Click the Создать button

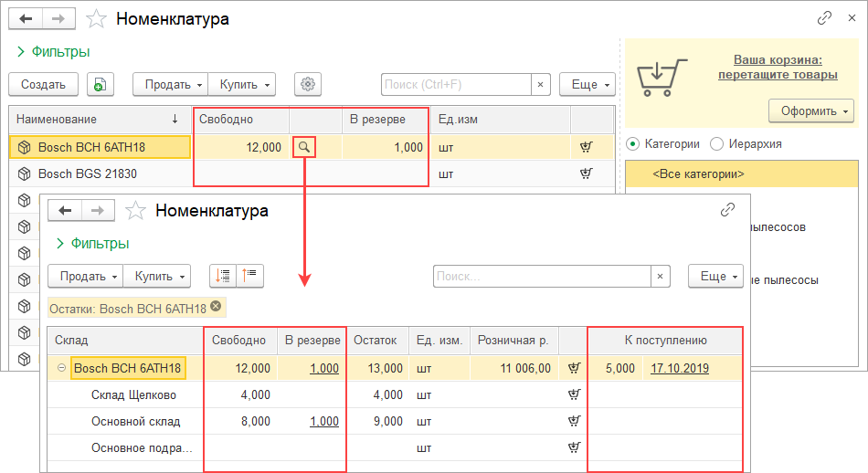(43, 85)
